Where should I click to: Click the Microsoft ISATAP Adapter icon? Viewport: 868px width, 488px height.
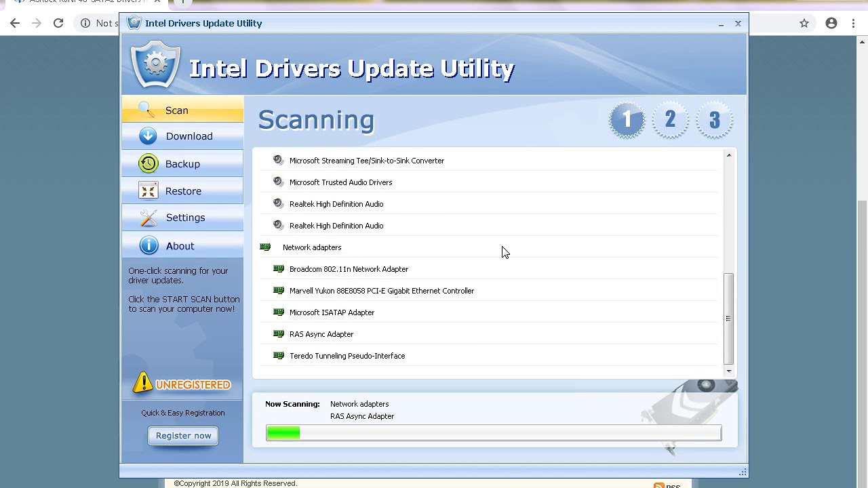(x=278, y=312)
